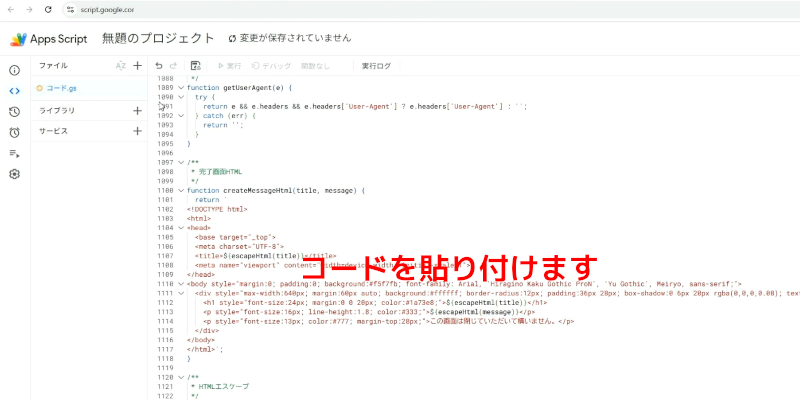Collapse the comment block at line 1097

point(181,162)
